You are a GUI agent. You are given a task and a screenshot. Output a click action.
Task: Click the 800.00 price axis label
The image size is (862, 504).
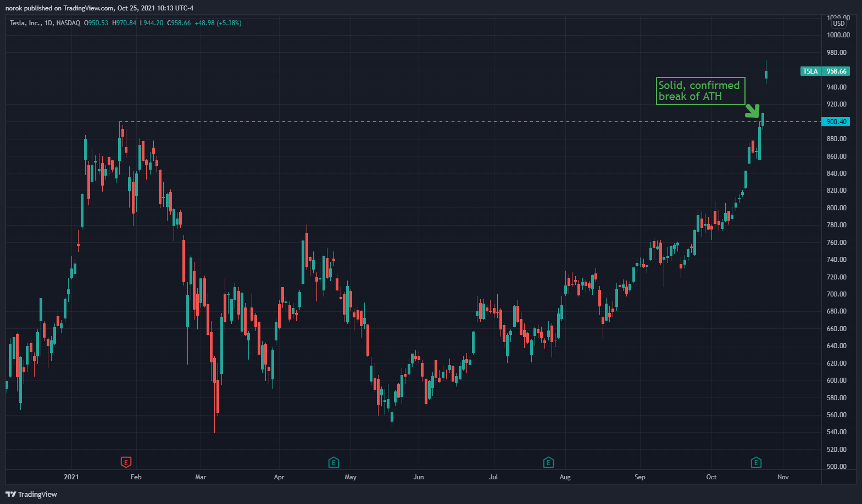click(837, 208)
